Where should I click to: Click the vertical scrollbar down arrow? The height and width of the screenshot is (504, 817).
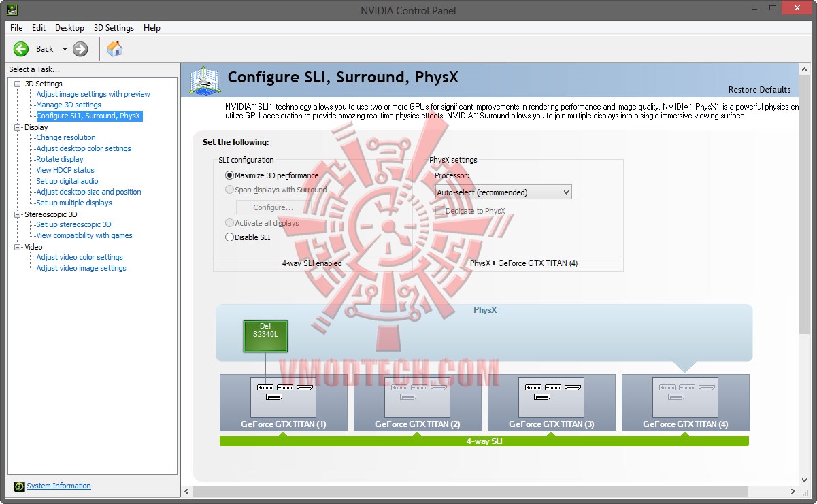click(804, 480)
